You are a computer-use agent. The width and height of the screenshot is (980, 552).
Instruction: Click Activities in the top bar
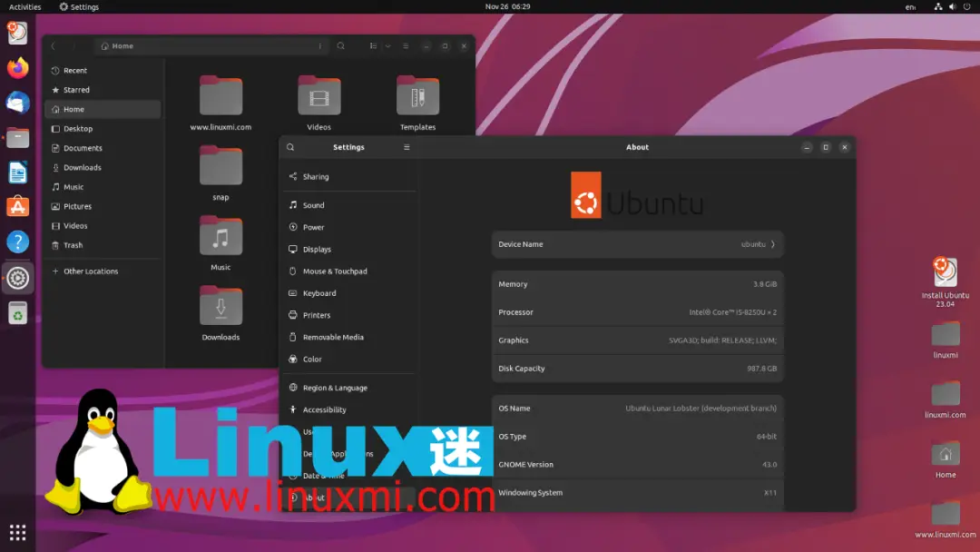(25, 7)
